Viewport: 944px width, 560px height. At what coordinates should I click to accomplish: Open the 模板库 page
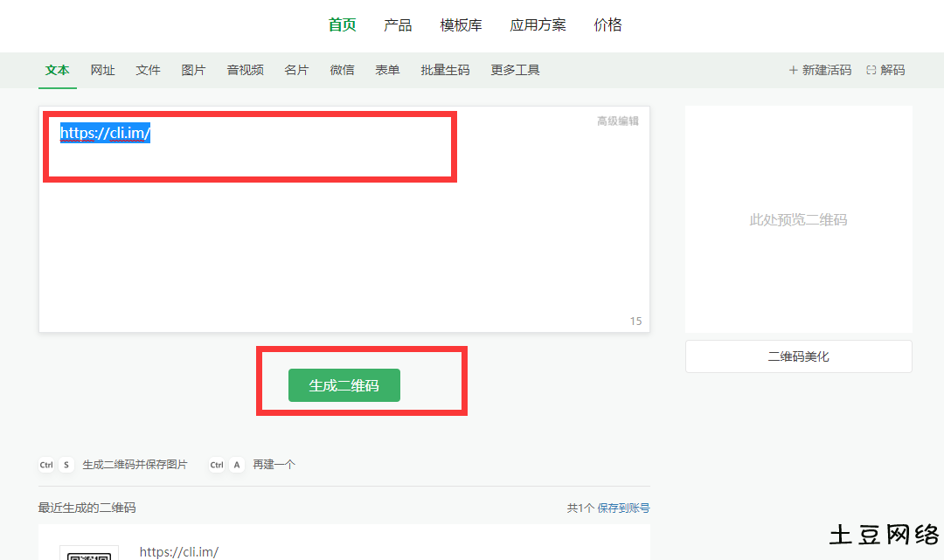click(461, 24)
